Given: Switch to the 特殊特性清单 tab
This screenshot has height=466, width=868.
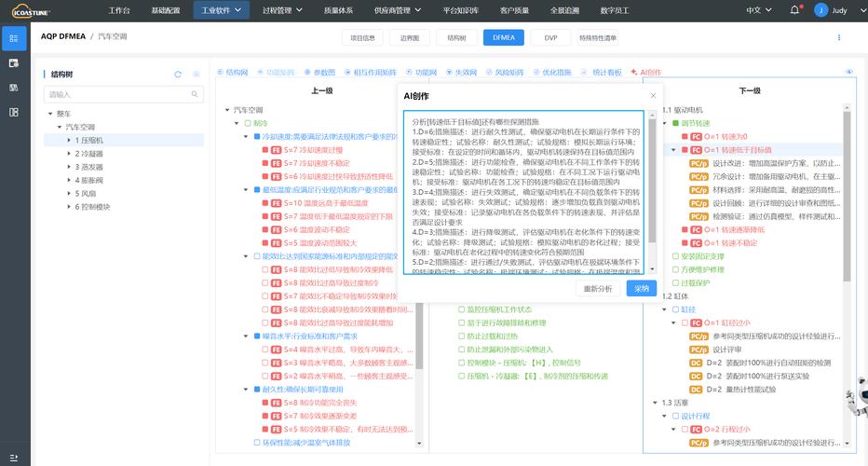Looking at the screenshot, I should (598, 37).
